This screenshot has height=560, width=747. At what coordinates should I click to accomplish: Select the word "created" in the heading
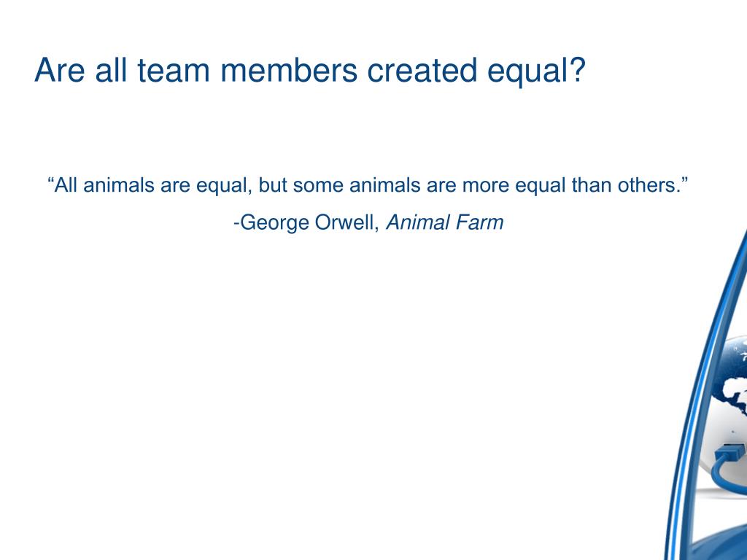pyautogui.click(x=422, y=71)
